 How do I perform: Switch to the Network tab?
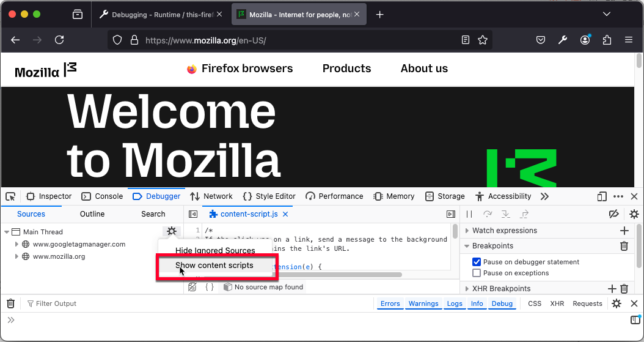coord(211,196)
